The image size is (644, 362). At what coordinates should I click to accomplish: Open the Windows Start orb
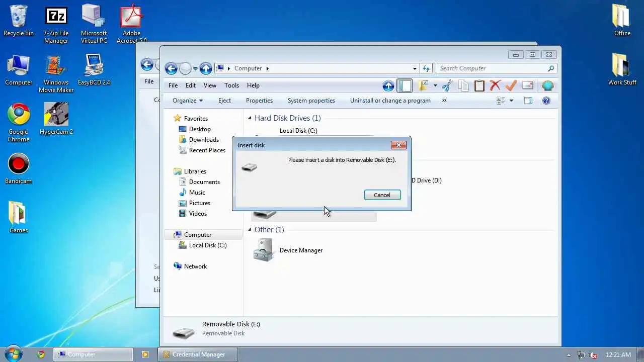(x=13, y=354)
